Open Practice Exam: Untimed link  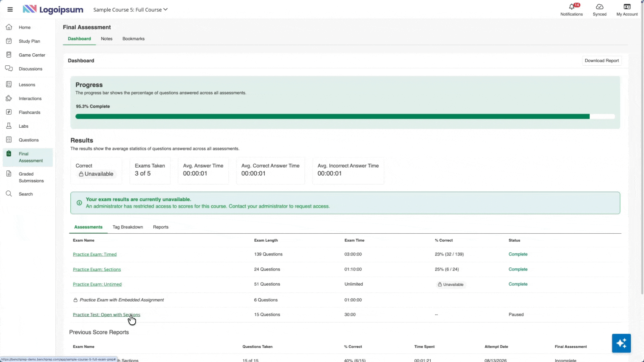point(97,284)
